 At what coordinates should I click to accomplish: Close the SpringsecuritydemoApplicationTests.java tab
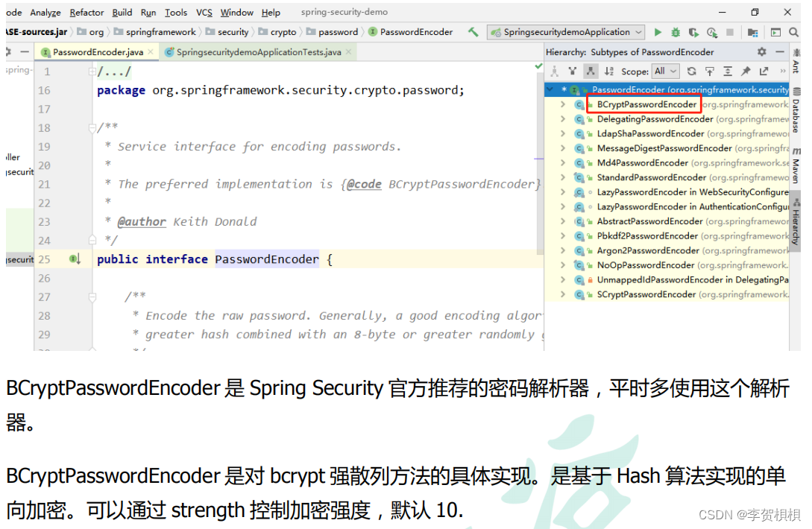coord(349,51)
